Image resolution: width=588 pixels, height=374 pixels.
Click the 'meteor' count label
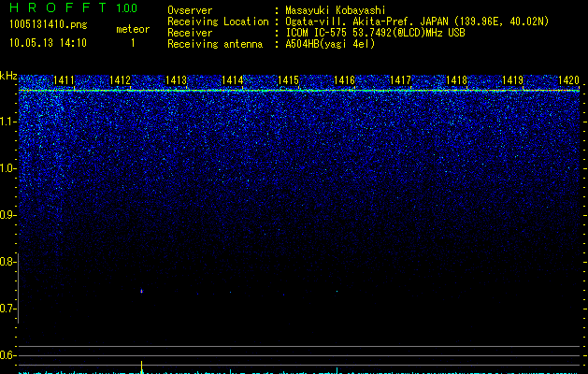click(x=133, y=29)
